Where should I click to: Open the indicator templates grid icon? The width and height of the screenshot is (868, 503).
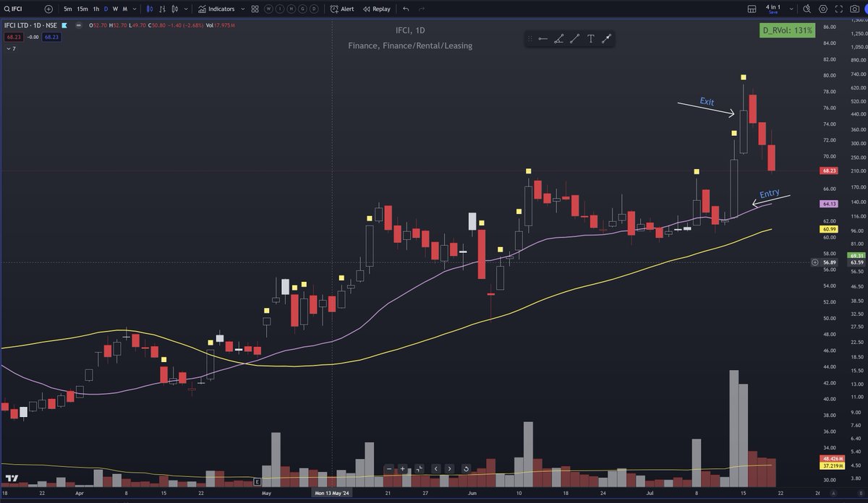pos(255,9)
